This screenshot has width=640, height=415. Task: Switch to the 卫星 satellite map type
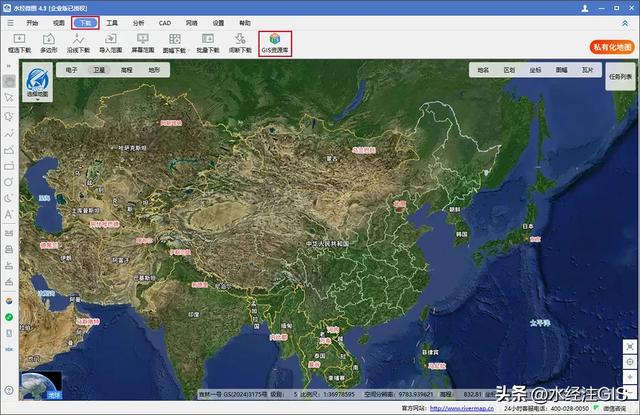pyautogui.click(x=99, y=71)
